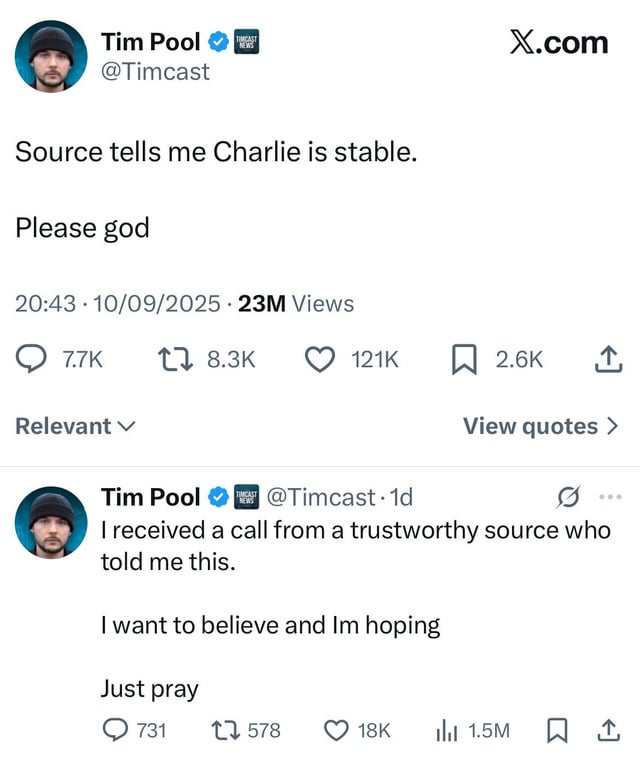Open Tim Pool's profile picture at top
Viewport: 640px width, 763px height.
[52, 56]
